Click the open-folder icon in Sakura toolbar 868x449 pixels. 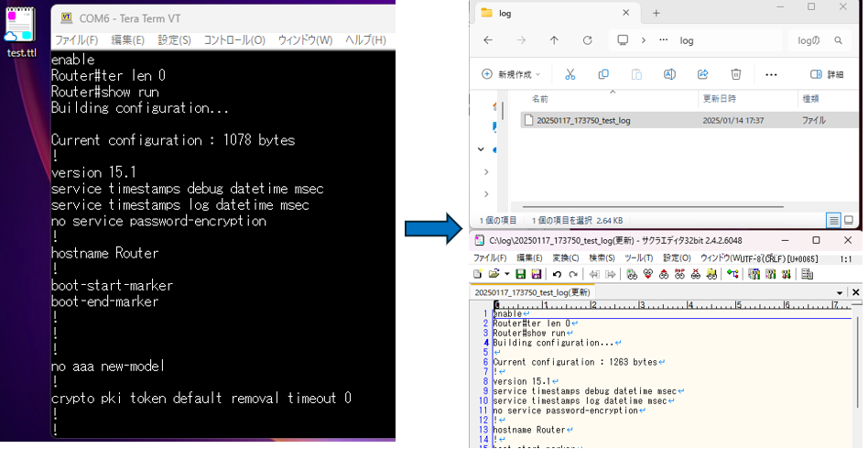click(494, 274)
